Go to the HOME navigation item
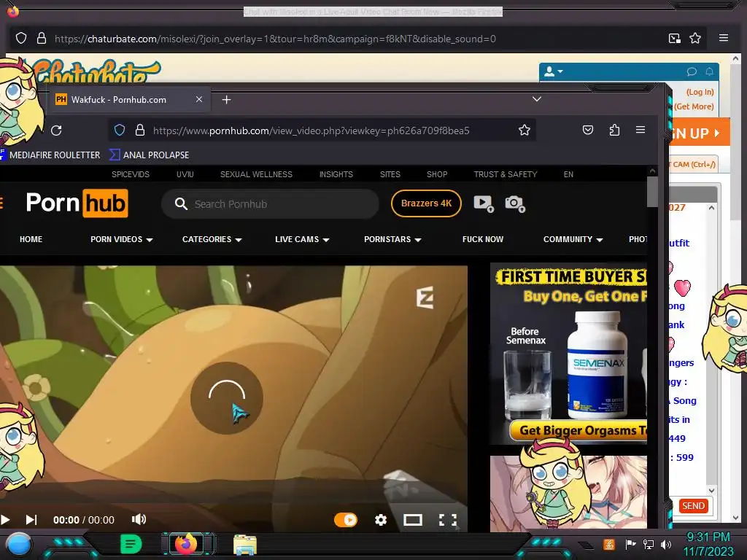 coord(31,239)
